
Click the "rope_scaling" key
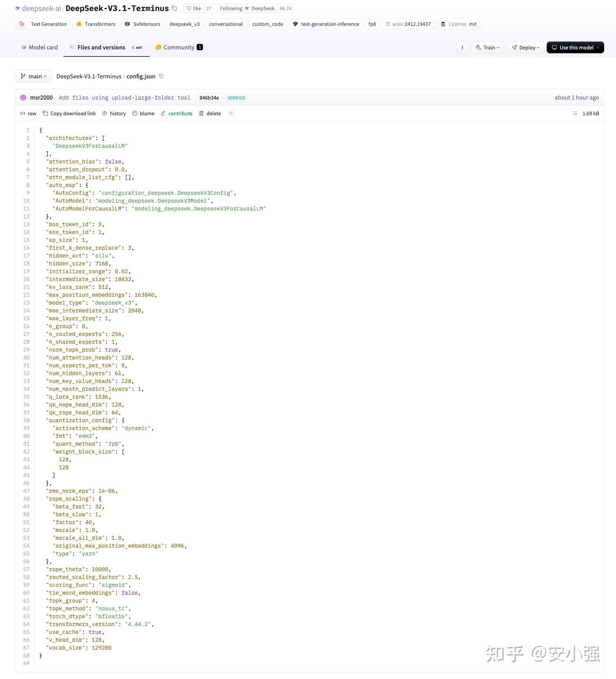(69, 499)
